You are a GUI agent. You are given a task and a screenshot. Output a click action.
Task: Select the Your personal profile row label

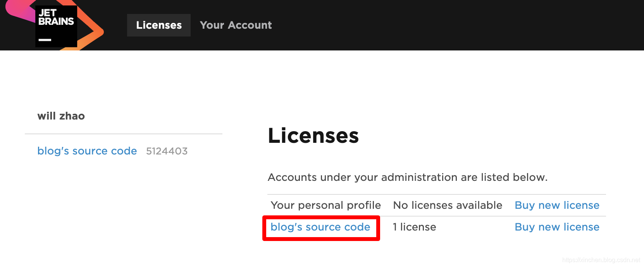(x=325, y=205)
